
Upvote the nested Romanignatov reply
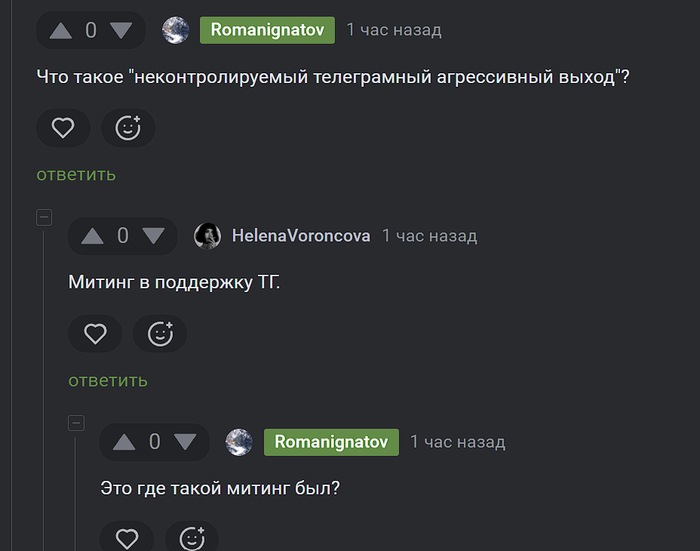pos(125,442)
